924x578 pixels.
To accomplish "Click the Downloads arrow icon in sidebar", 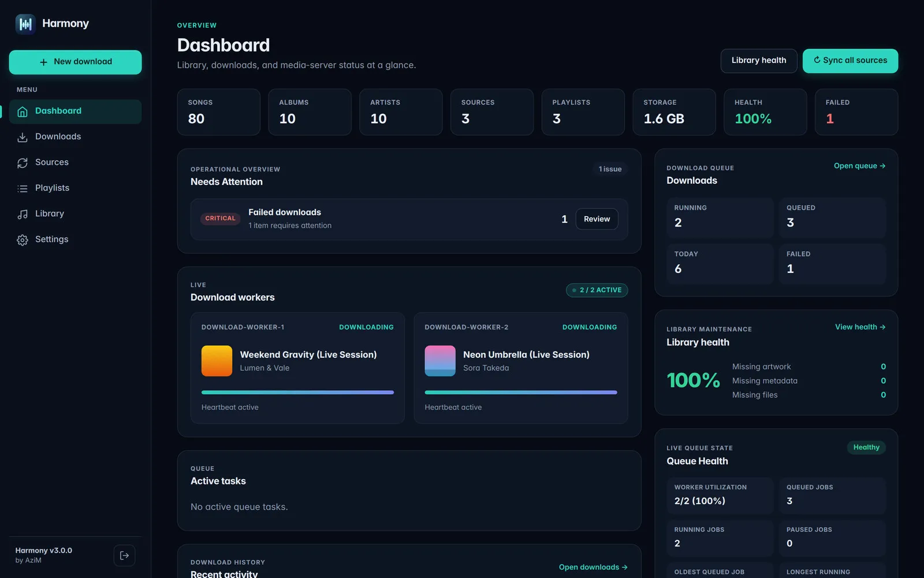I will 23,137.
